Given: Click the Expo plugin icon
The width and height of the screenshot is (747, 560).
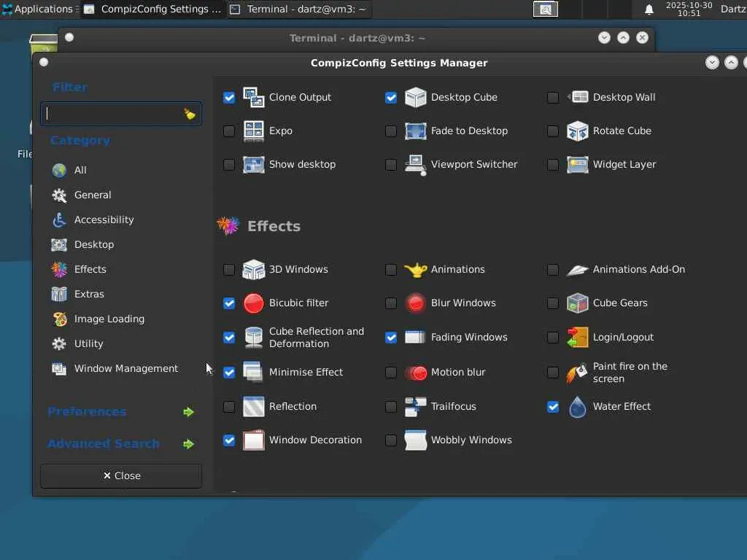Looking at the screenshot, I should pos(253,131).
